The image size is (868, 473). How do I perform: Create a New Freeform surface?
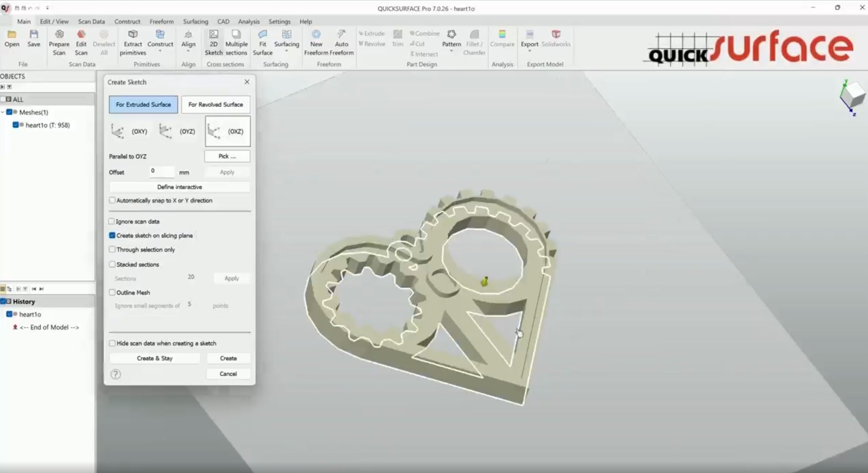click(x=316, y=43)
